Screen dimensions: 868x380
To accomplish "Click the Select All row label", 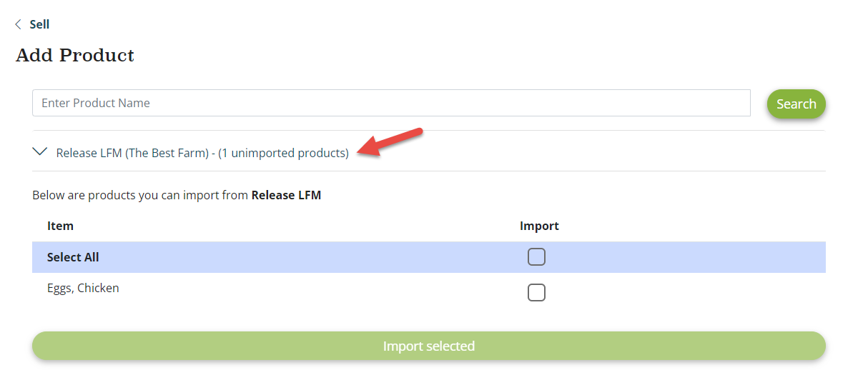I will point(73,257).
